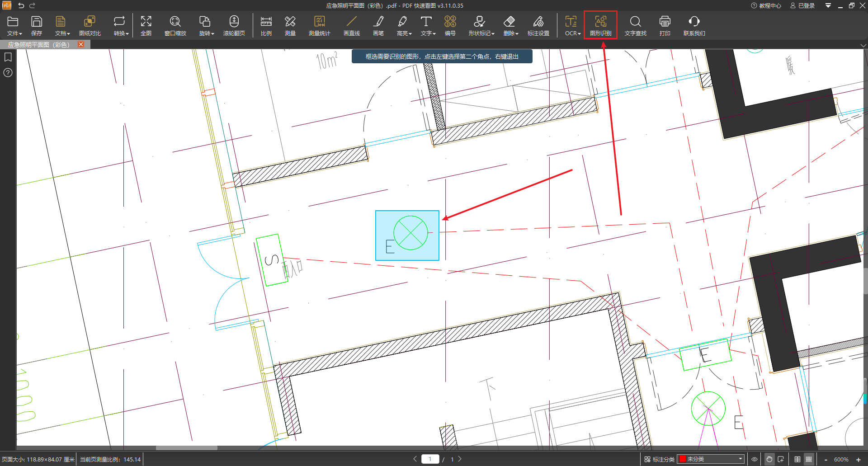This screenshot has width=868, height=466.
Task: Open 文字查找 text search
Action: click(636, 25)
